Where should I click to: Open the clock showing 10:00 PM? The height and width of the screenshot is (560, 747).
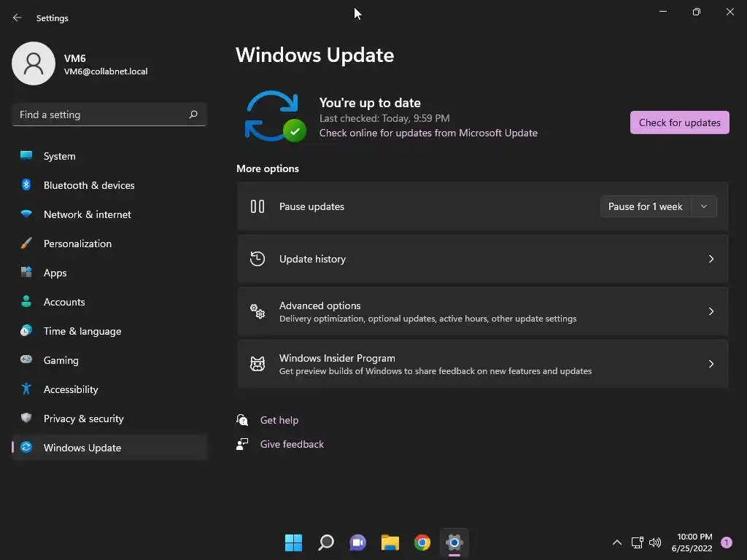click(692, 542)
